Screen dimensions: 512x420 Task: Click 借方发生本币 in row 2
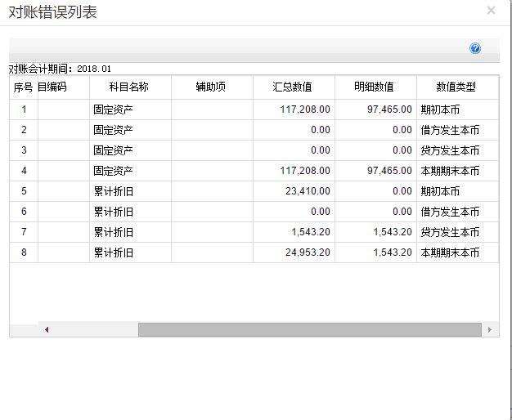[450, 130]
